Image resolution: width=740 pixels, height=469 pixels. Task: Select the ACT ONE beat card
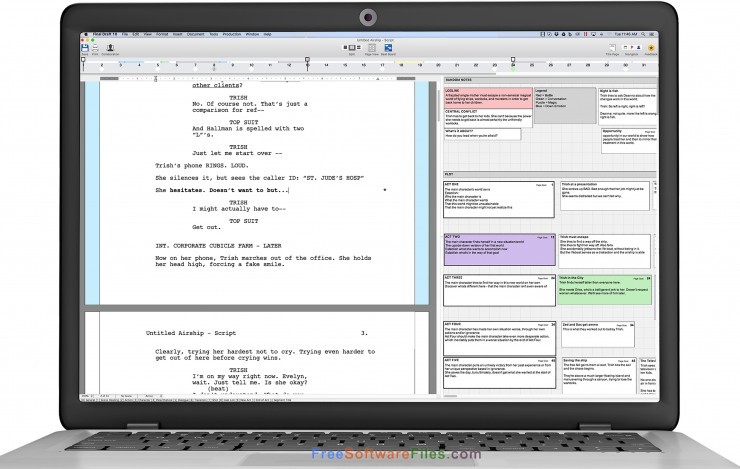tap(499, 200)
